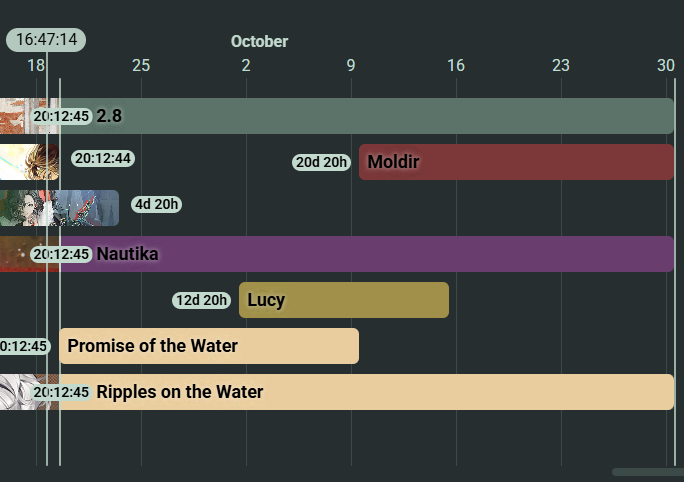Click the 12d 20h countdown before Lucy
The image size is (684, 482).
tap(201, 300)
